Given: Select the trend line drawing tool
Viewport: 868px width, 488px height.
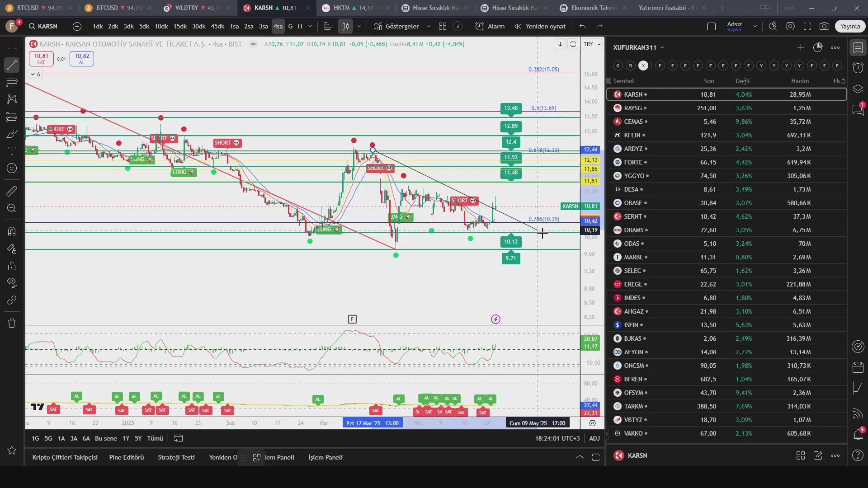Looking at the screenshot, I should click(12, 65).
